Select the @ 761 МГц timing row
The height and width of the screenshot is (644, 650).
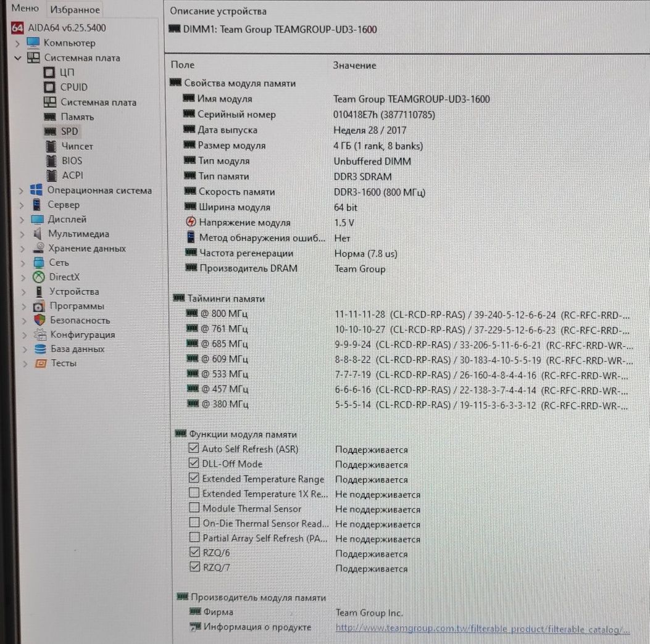pyautogui.click(x=408, y=329)
